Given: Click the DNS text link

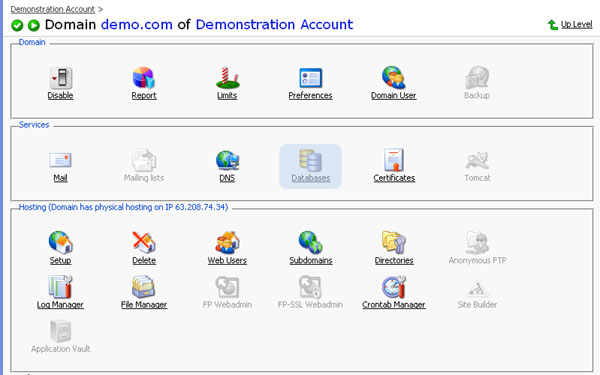Looking at the screenshot, I should coord(227,178).
